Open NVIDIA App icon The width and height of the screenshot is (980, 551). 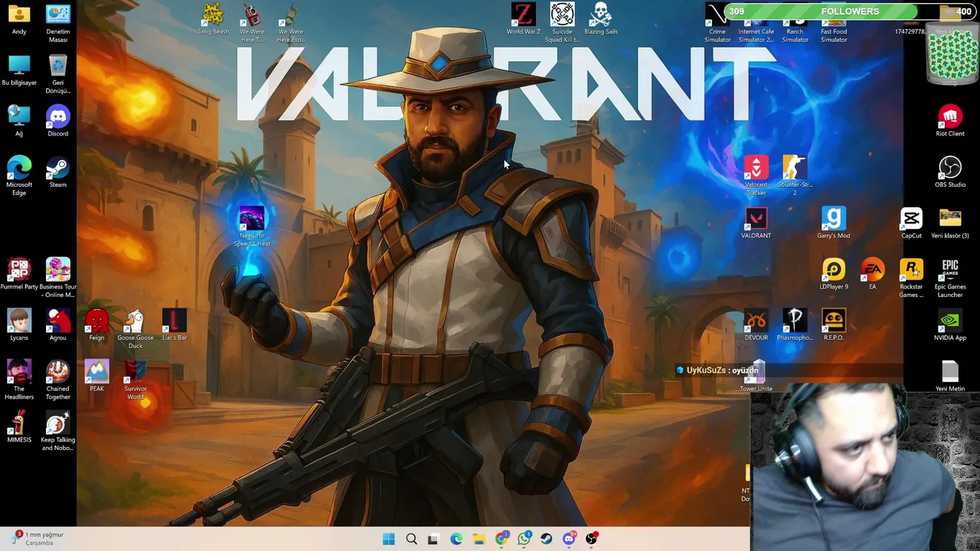pos(950,326)
